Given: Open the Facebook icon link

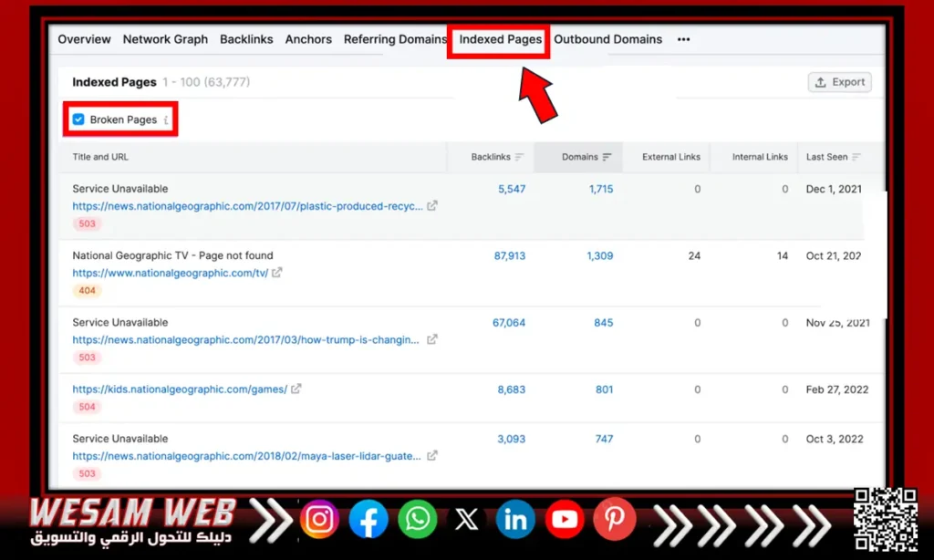Looking at the screenshot, I should pyautogui.click(x=368, y=520).
